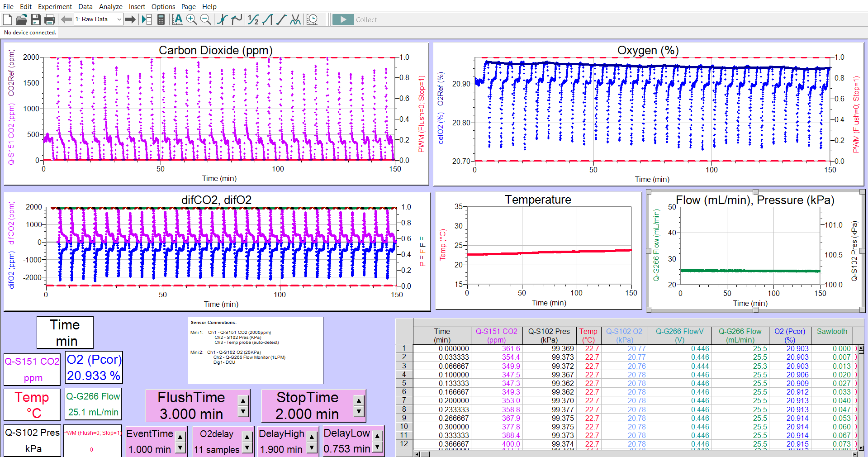Image resolution: width=868 pixels, height=457 pixels.
Task: Create a new file from toolbar
Action: 8,19
